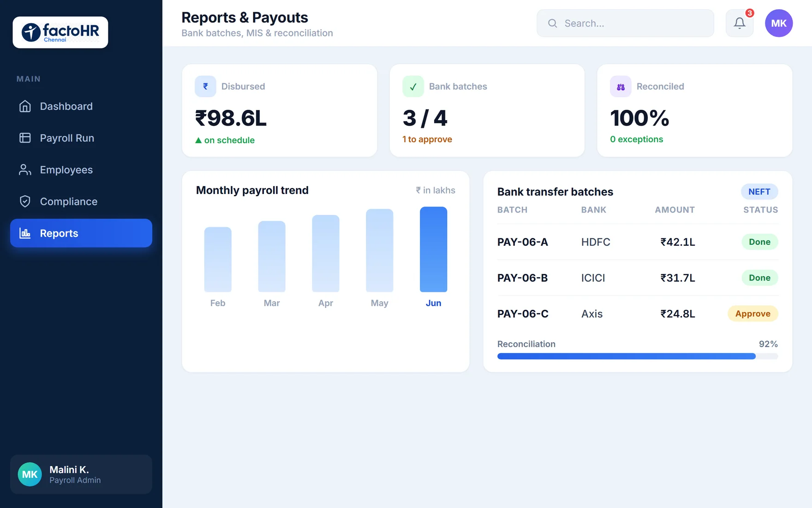Screen dimensions: 812x508
Task: Click the rupee icon on Disbursed card
Action: pos(205,86)
